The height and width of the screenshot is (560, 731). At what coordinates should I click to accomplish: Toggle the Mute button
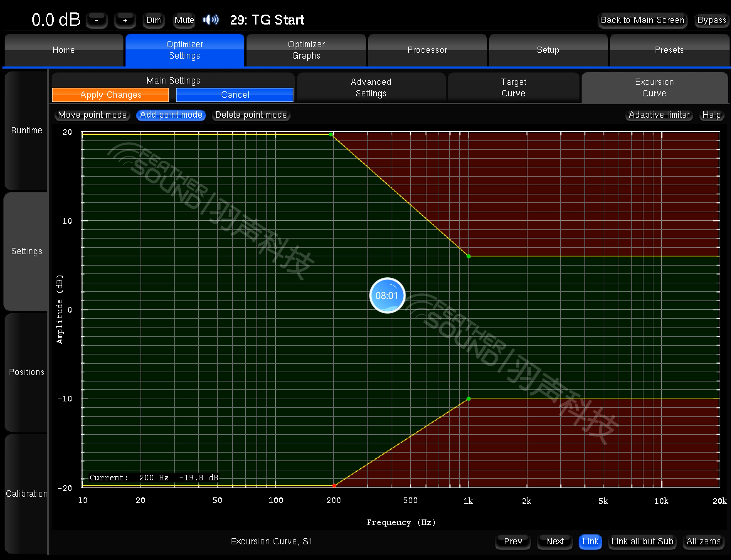coord(184,20)
